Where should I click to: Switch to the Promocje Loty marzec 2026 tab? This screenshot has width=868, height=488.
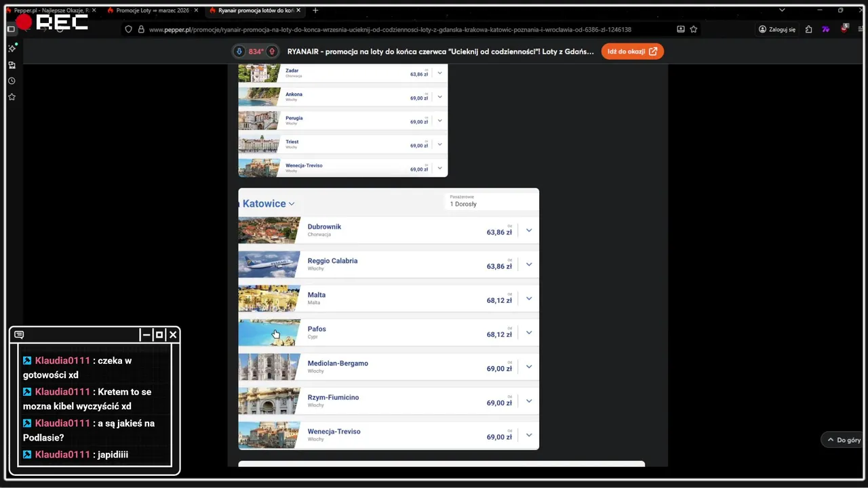(x=152, y=10)
